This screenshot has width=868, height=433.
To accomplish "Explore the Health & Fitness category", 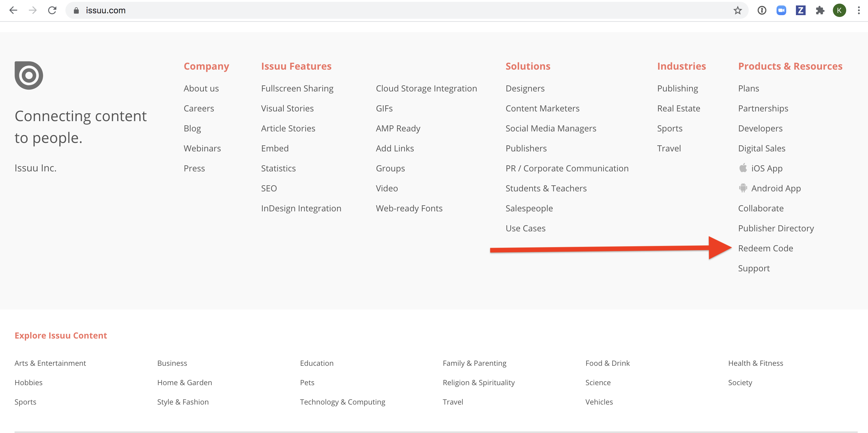I will (x=756, y=363).
